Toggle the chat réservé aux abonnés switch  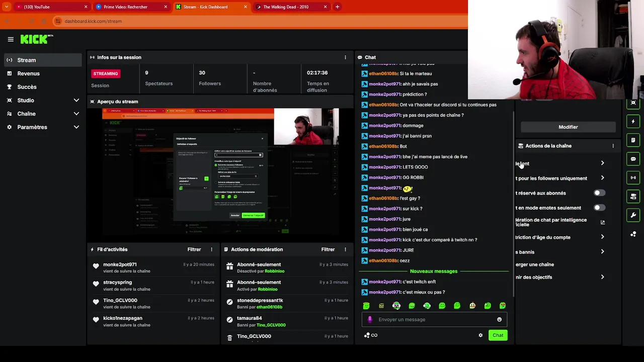point(598,193)
